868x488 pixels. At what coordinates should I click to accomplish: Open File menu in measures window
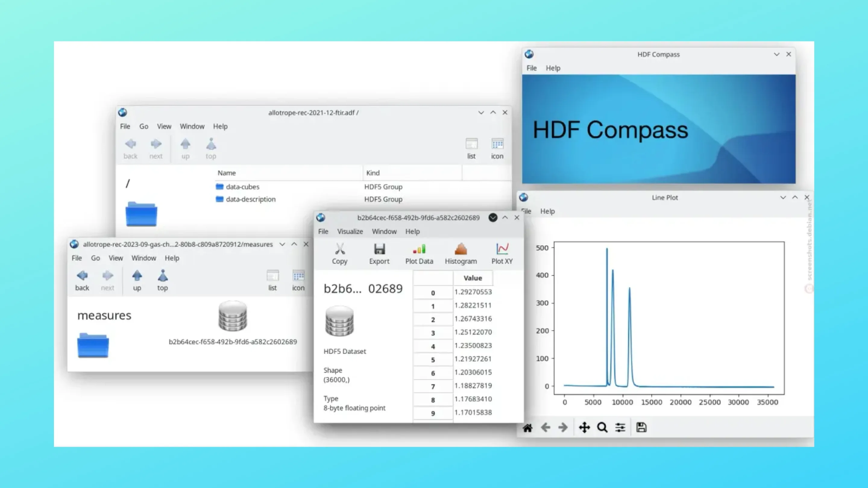click(x=77, y=258)
